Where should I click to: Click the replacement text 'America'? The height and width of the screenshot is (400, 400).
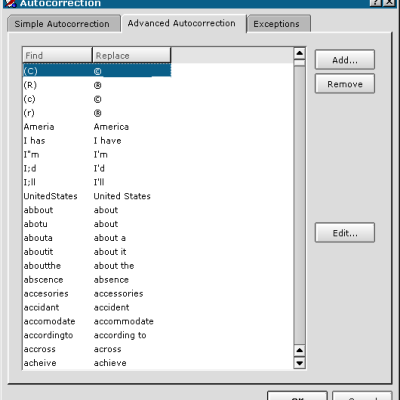[x=111, y=127]
